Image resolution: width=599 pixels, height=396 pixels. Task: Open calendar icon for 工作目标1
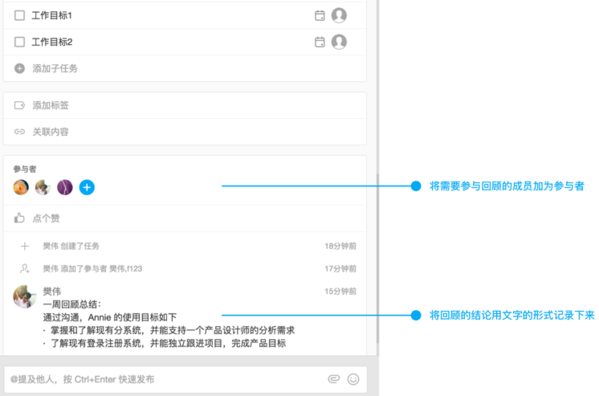320,16
